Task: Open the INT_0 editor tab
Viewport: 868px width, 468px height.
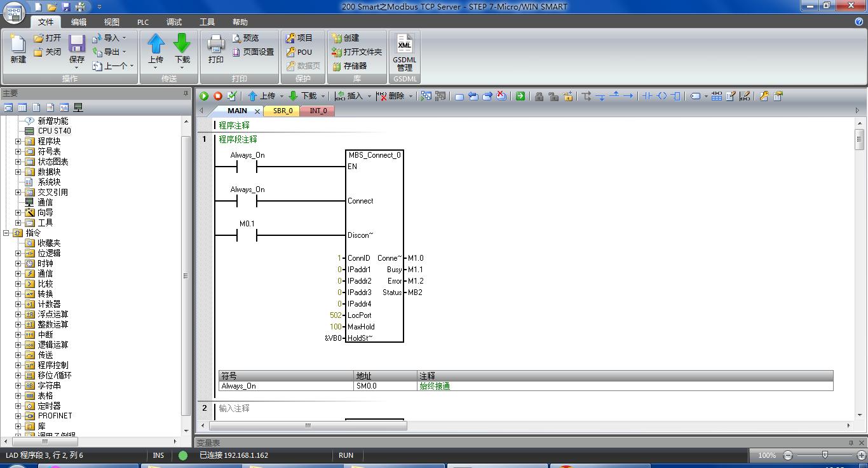Action: point(318,111)
